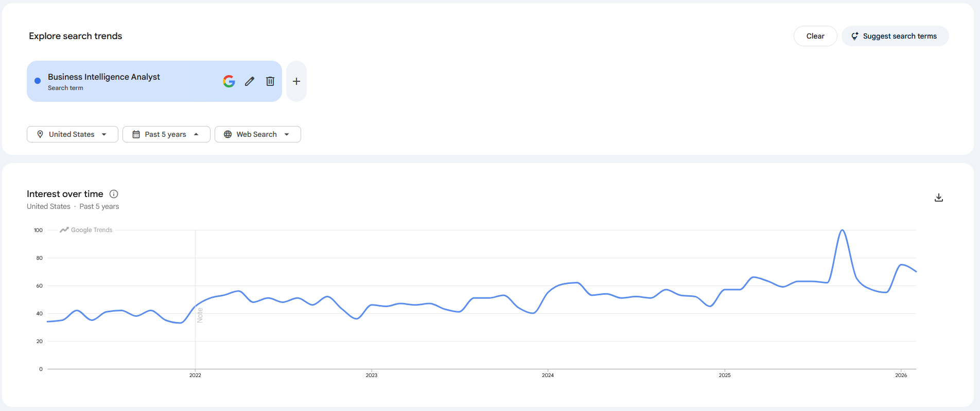Click the location pin icon
980x411 pixels.
40,134
